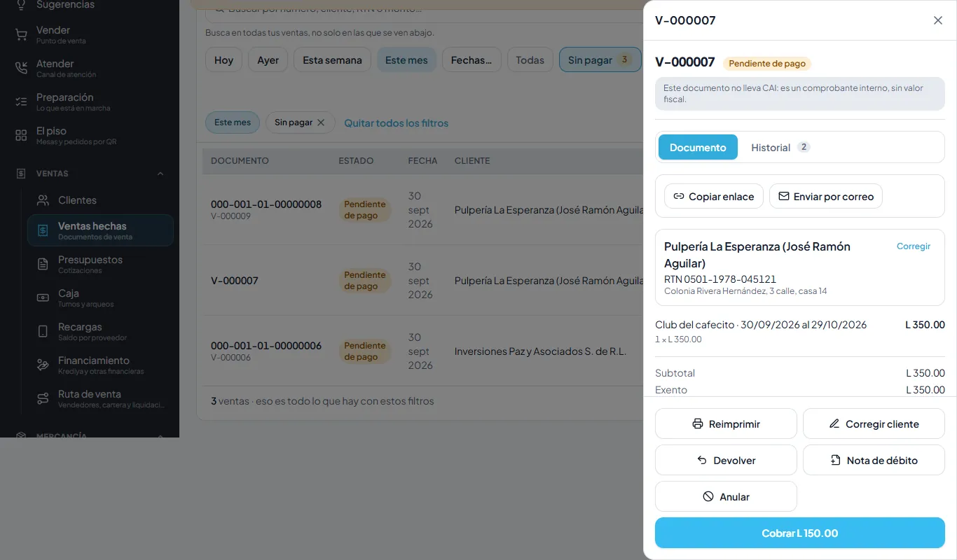Viewport: 957px width, 560px height.
Task: Click the Atender phone icon
Action: (x=21, y=69)
